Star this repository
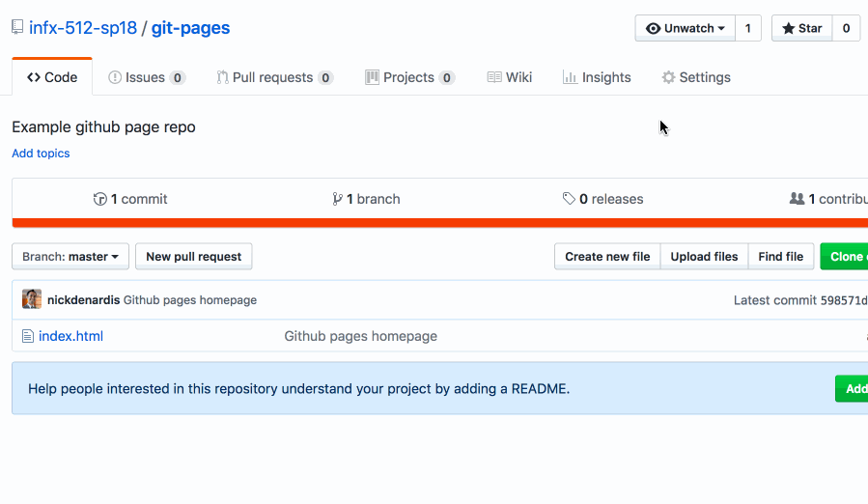 point(802,28)
